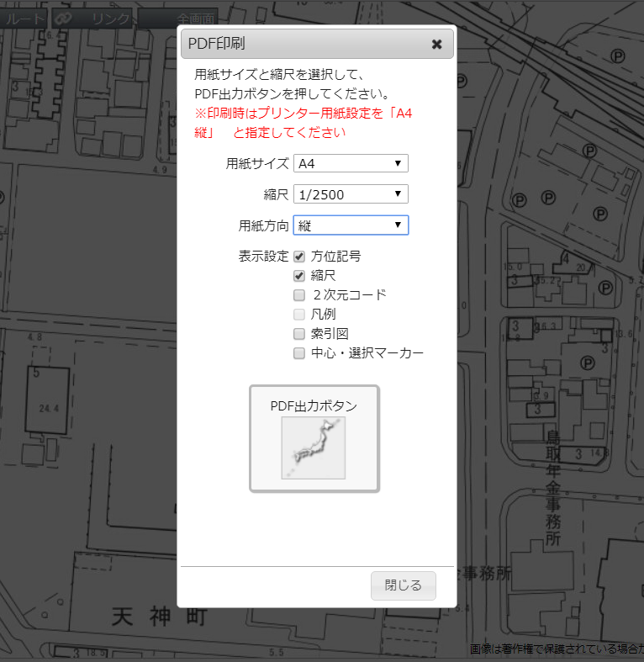This screenshot has height=662, width=644.
Task: Uncheck the 方位記号 checkbox
Action: point(299,257)
